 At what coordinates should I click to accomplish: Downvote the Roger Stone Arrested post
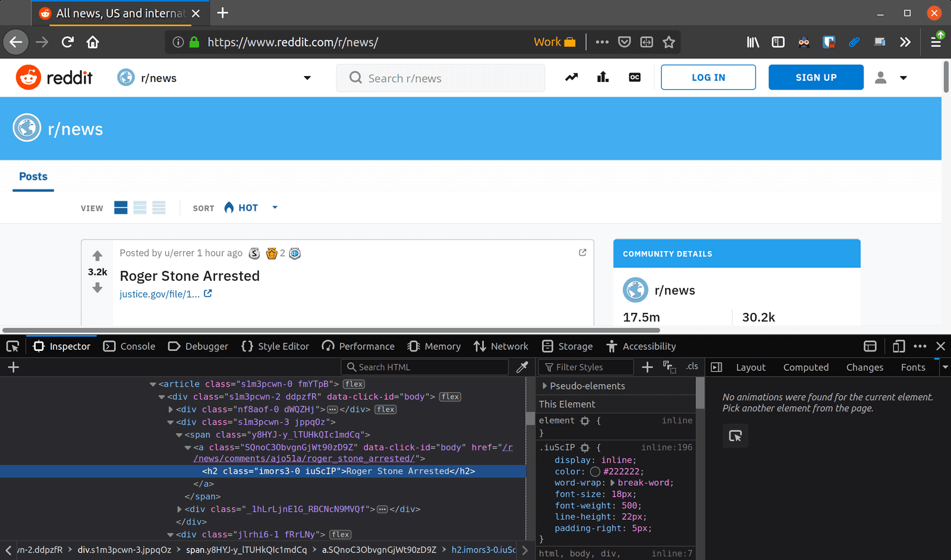[x=97, y=288]
